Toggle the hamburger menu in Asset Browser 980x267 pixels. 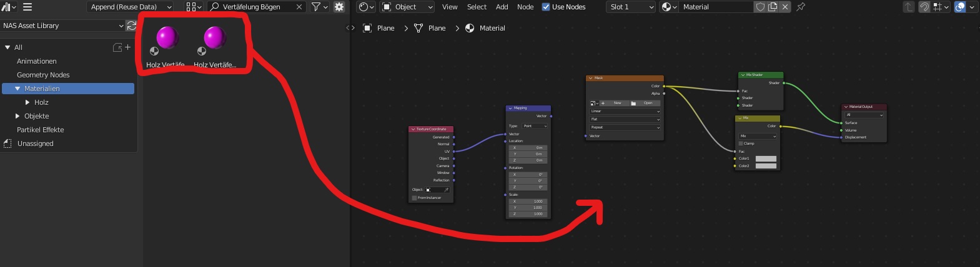[27, 7]
